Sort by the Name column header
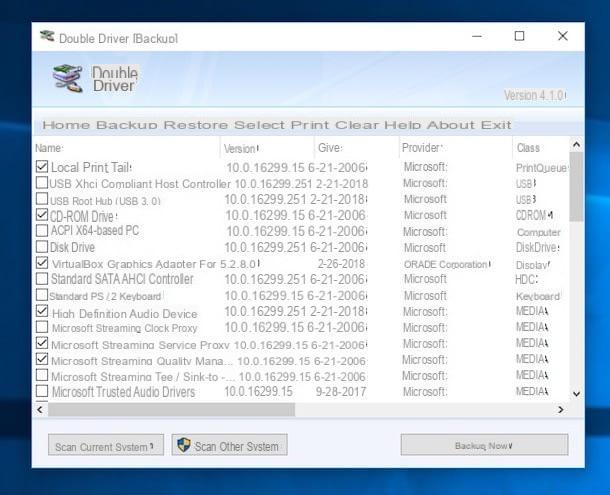610x495 pixels. pyautogui.click(x=127, y=148)
